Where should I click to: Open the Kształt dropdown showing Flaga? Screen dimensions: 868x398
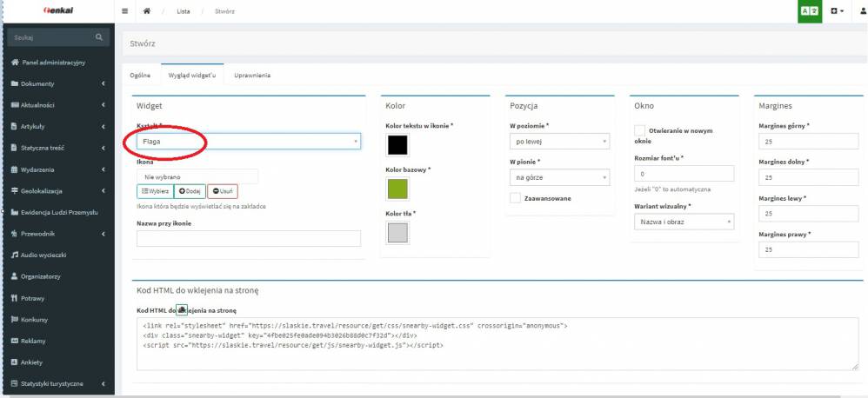[x=249, y=141]
